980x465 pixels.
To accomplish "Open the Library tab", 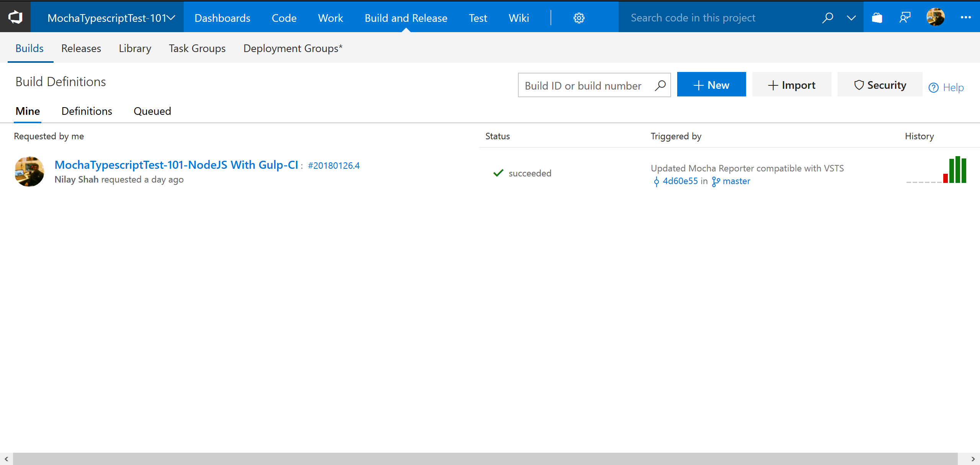I will [135, 48].
